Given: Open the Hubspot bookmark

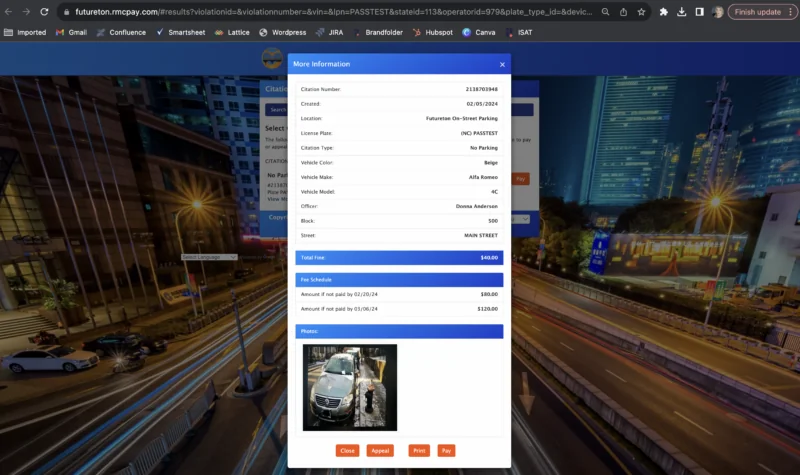Looking at the screenshot, I should click(434, 32).
